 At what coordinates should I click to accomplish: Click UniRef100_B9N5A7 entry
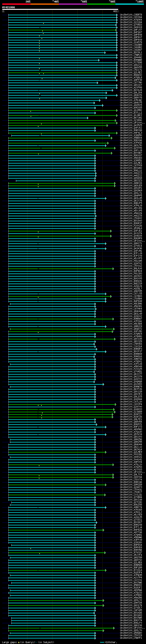131,319
